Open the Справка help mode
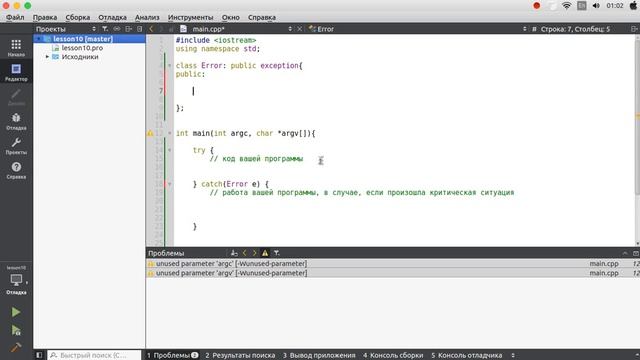 click(16, 170)
